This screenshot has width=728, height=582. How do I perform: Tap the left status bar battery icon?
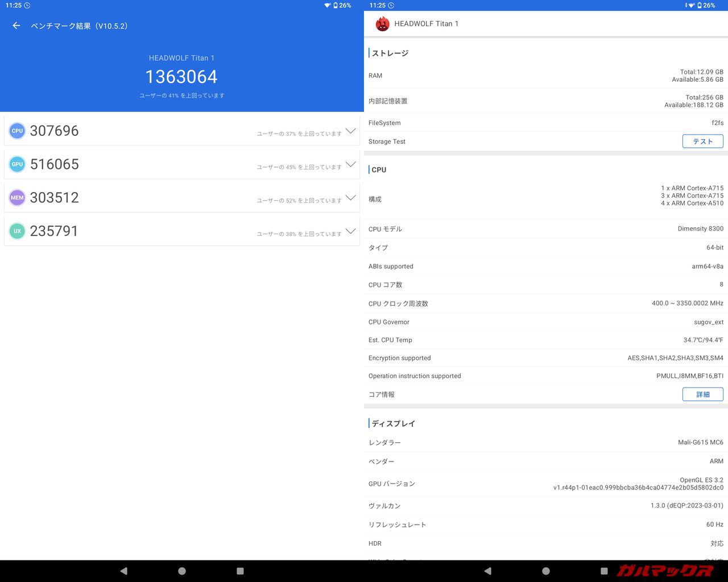coord(336,5)
